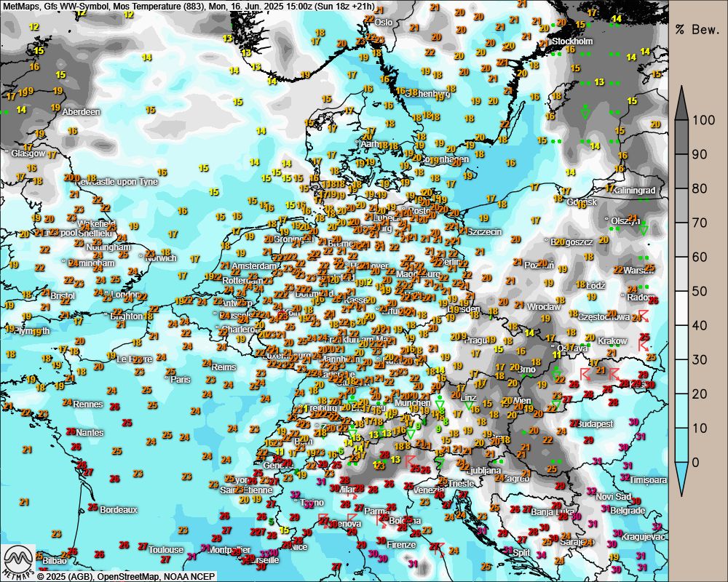Select the Aberdeen city label
Screen dimensions: 728x582
[x=81, y=112]
